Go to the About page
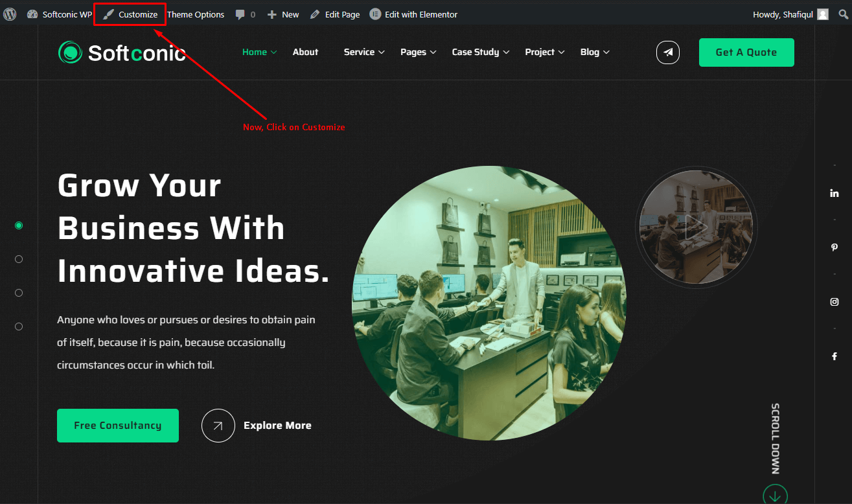 pos(305,52)
